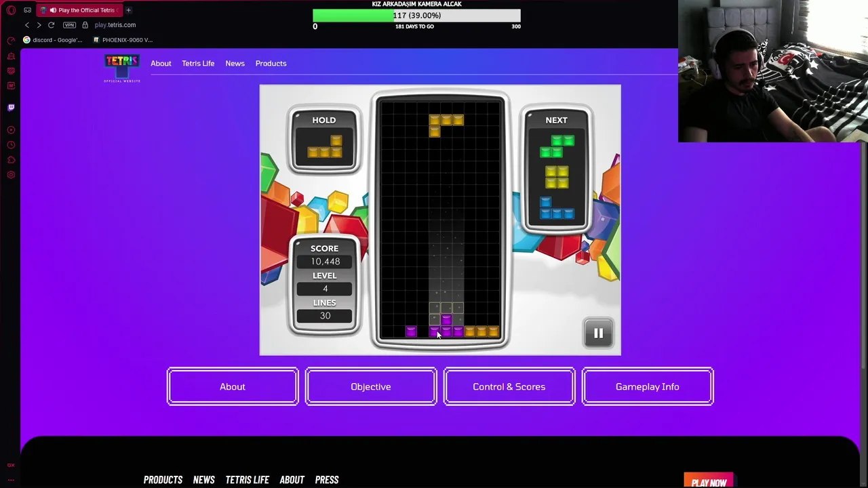Viewport: 868px width, 488px height.
Task: Open the Opera GX main menu icon
Action: point(11,10)
